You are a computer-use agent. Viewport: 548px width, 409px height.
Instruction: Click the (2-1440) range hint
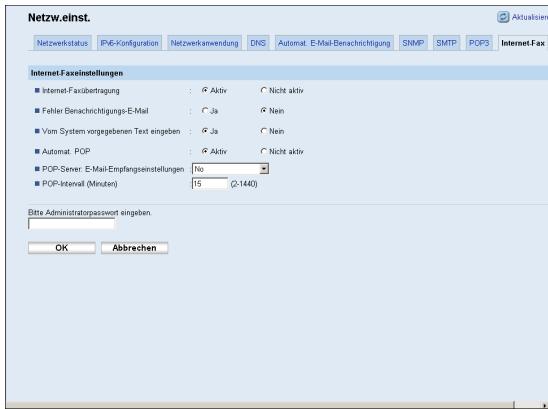(x=244, y=184)
